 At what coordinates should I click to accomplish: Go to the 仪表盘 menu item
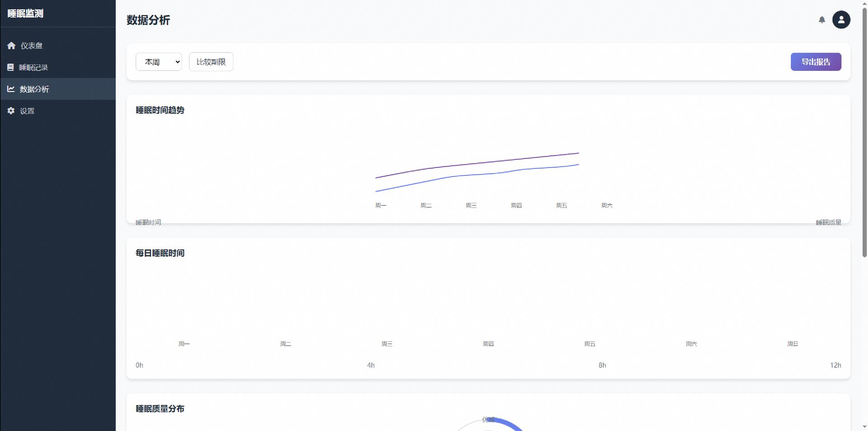[x=31, y=46]
